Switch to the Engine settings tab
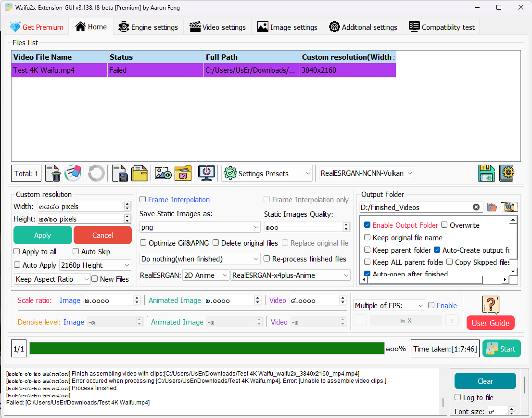Viewport: 532px width, 418px height. click(x=148, y=27)
